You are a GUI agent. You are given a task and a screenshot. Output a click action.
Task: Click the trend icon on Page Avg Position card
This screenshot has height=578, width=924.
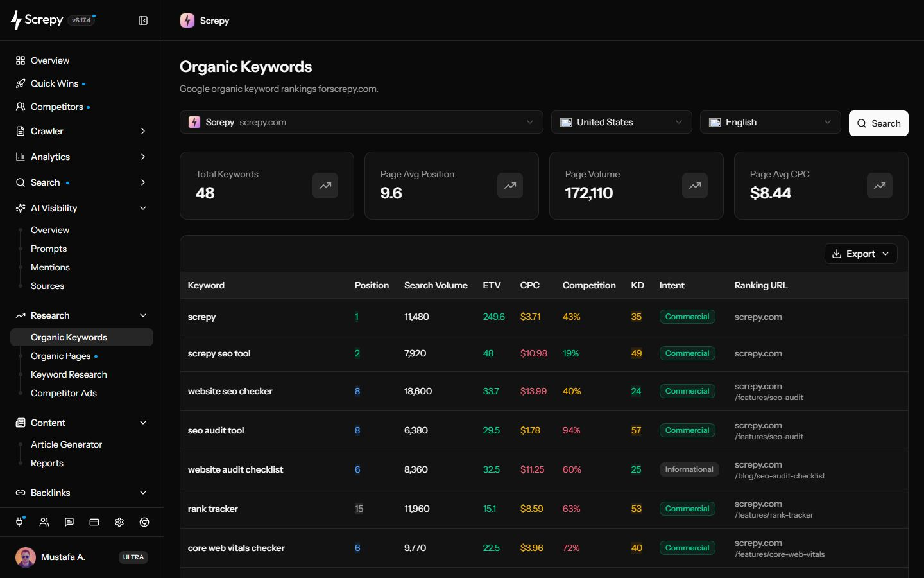(510, 186)
